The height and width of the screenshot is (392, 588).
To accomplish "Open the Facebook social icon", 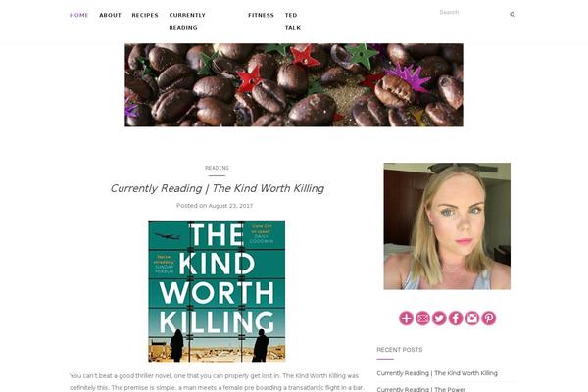I will point(456,318).
